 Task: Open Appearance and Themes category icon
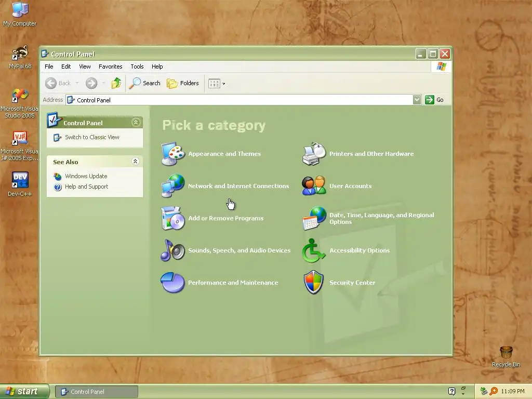(x=172, y=154)
